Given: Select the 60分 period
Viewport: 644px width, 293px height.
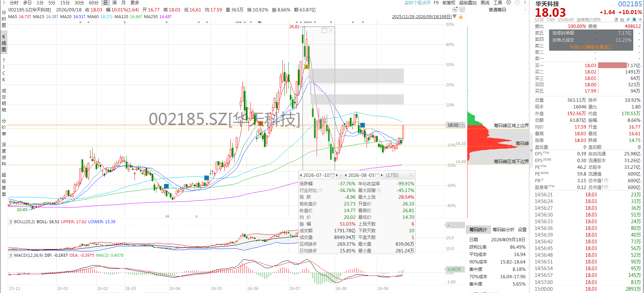Looking at the screenshot, I should pos(94,3).
